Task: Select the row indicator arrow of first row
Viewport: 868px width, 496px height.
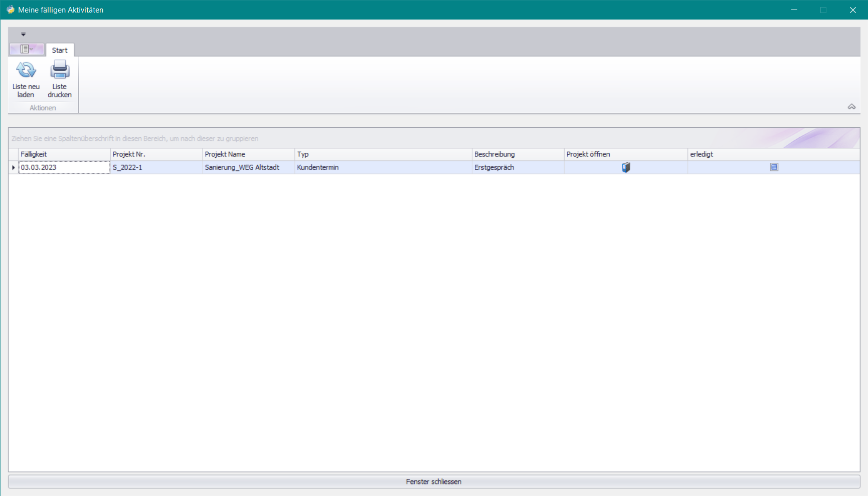Action: 14,167
